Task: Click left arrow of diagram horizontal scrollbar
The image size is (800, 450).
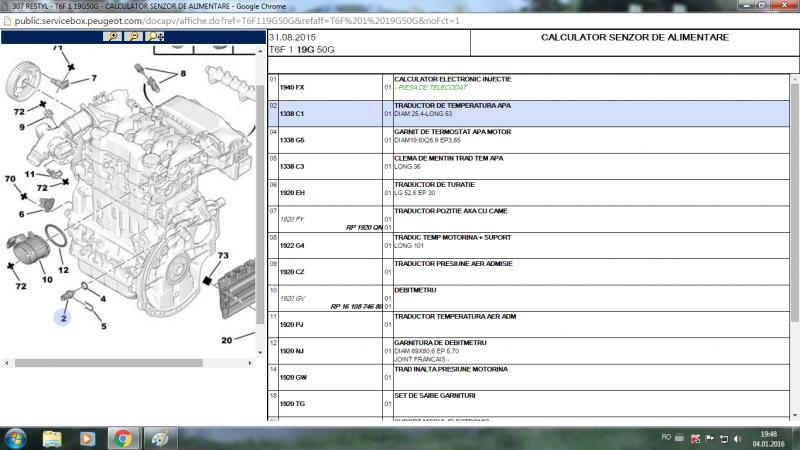Action: 7,363
